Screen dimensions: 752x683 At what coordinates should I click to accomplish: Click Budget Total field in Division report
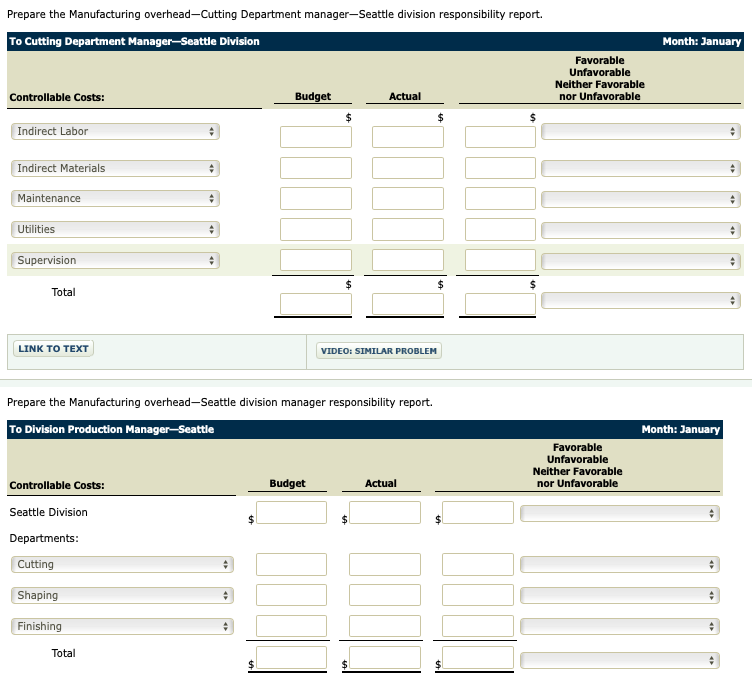click(292, 658)
